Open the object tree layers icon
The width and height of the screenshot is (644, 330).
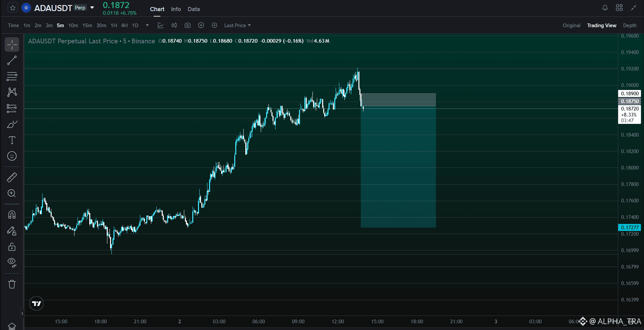tap(12, 326)
